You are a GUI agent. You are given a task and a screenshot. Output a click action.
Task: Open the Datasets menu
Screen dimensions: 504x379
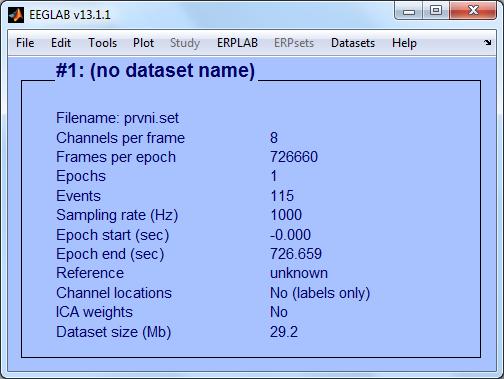[353, 43]
